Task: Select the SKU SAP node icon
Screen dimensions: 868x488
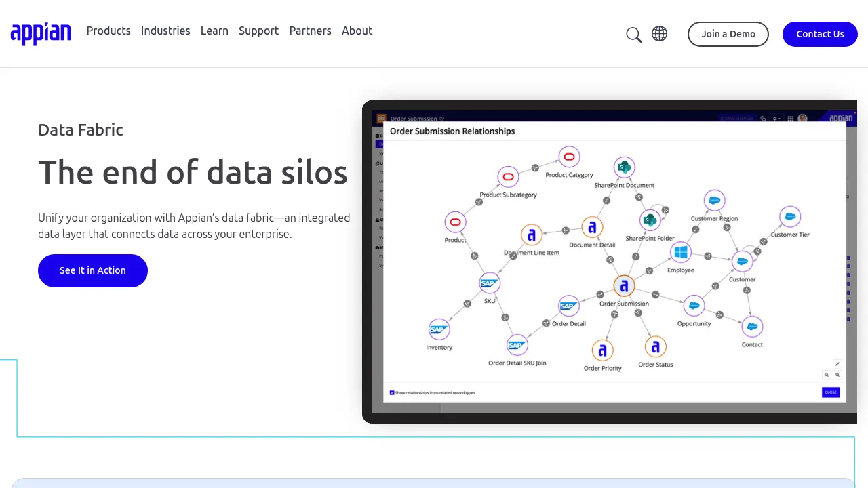Action: pyautogui.click(x=489, y=283)
